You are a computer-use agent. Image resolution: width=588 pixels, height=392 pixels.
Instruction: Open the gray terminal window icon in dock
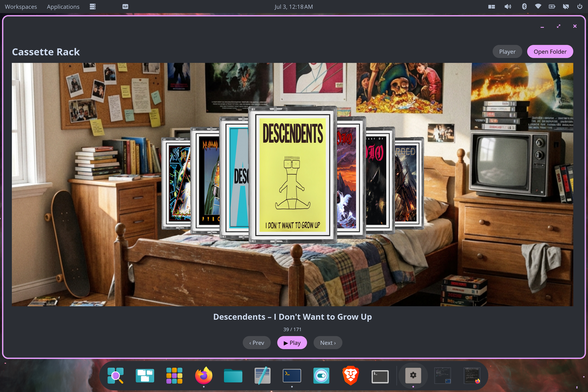[380, 376]
